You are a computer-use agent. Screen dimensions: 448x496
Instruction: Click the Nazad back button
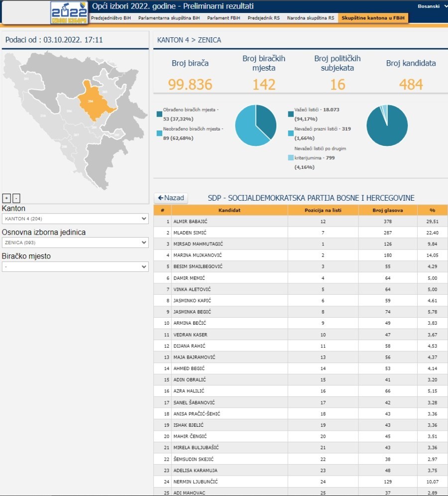pyautogui.click(x=171, y=198)
